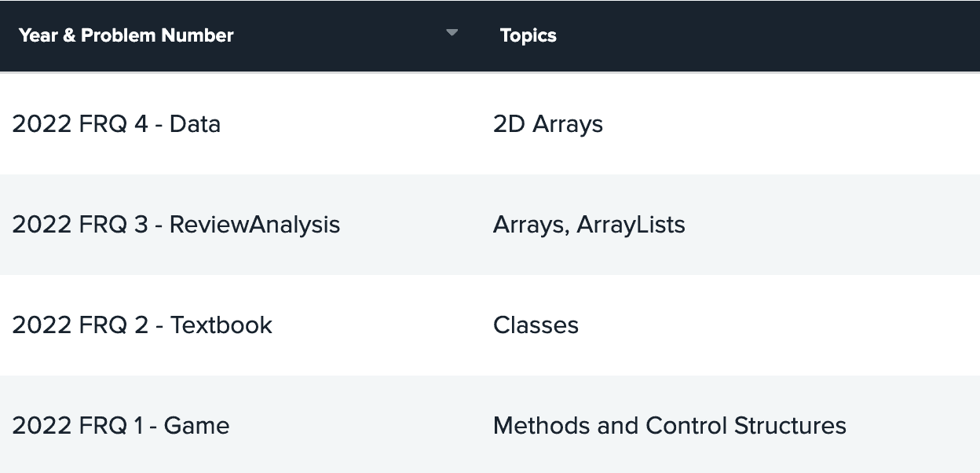Click the word Structures in the last row
Screen dimensions: 980x473
790,426
